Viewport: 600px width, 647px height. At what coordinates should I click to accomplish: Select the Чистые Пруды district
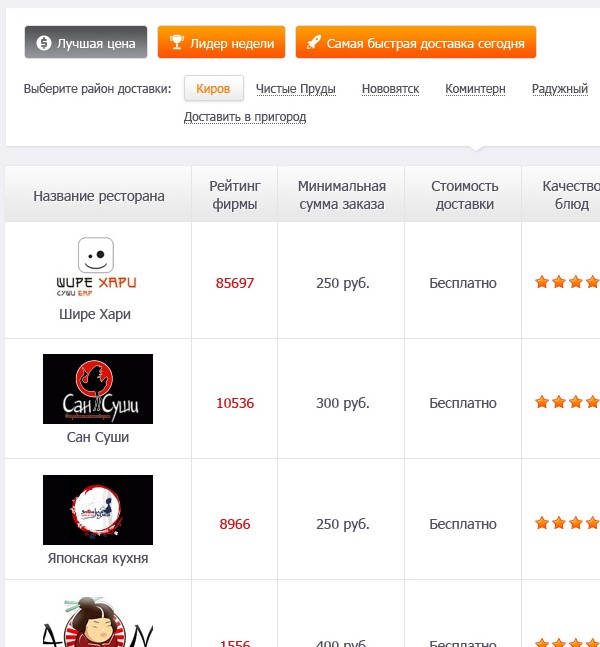click(x=295, y=89)
